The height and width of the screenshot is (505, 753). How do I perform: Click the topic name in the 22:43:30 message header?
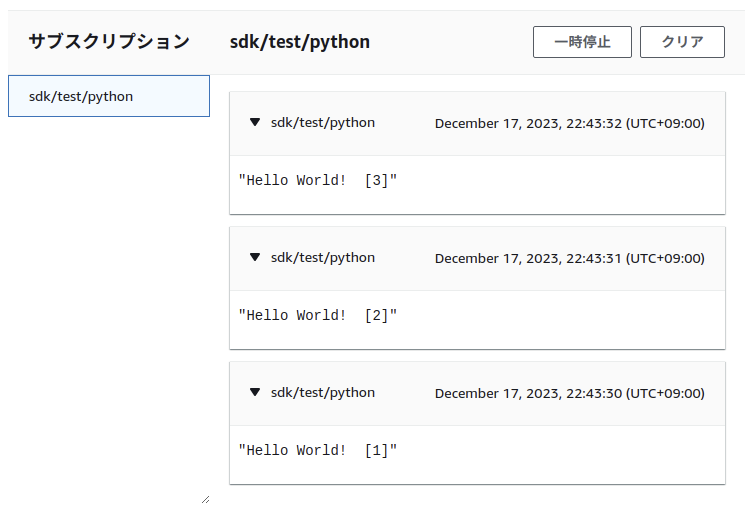tap(323, 393)
